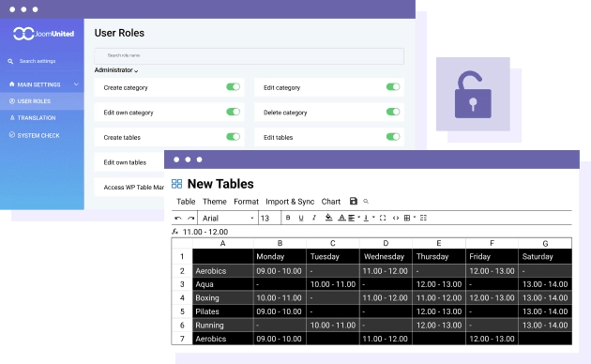Open the Table menu
This screenshot has height=364, width=591.
click(x=186, y=202)
